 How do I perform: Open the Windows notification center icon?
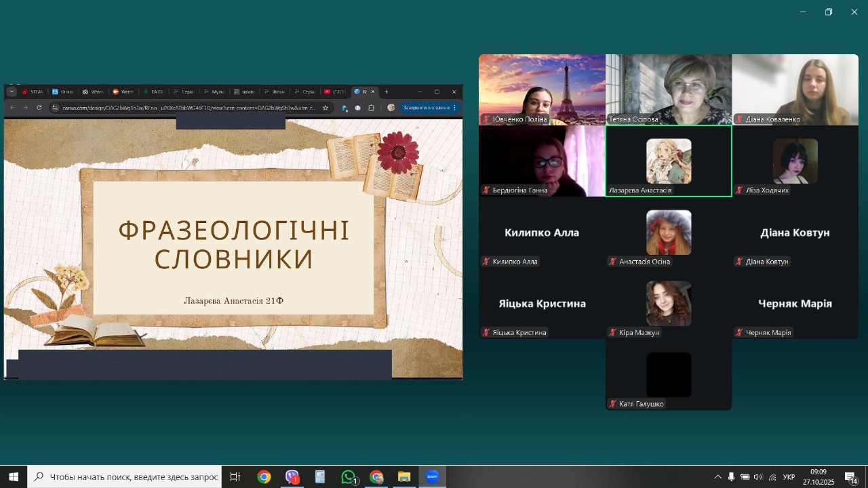(850, 477)
